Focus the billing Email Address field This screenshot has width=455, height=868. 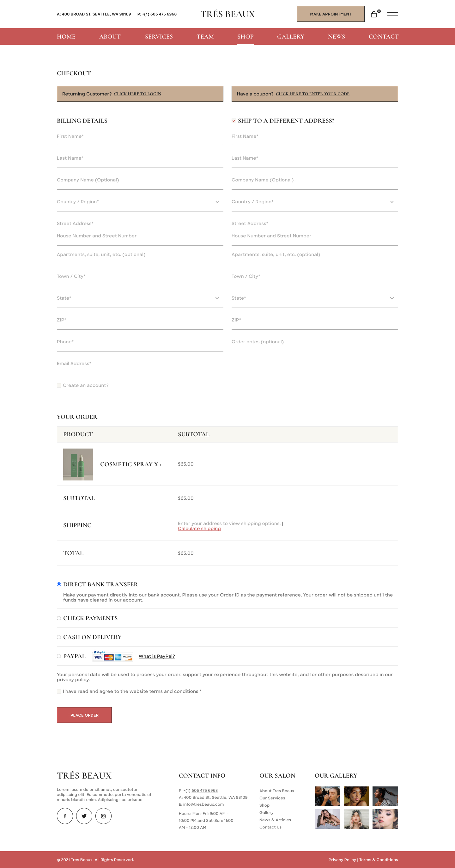pyautogui.click(x=140, y=364)
